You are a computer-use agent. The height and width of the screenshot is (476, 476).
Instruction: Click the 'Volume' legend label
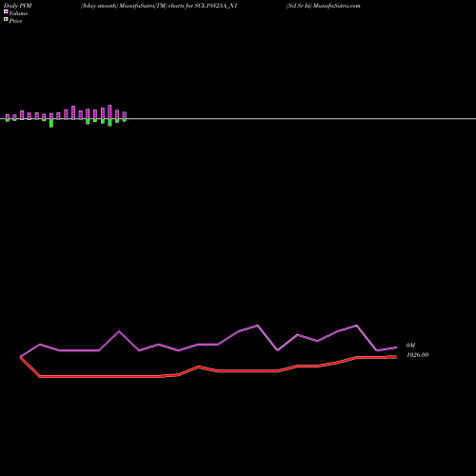pos(18,13)
